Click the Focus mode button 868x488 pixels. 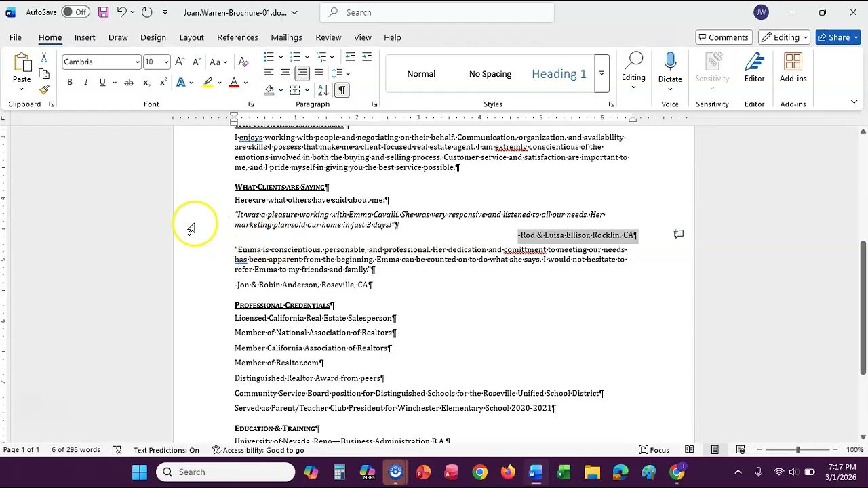[654, 450]
